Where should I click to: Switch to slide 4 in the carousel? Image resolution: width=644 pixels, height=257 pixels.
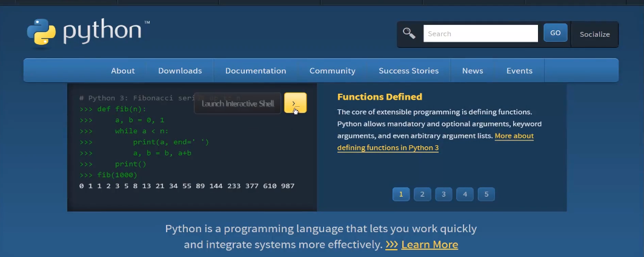point(465,194)
